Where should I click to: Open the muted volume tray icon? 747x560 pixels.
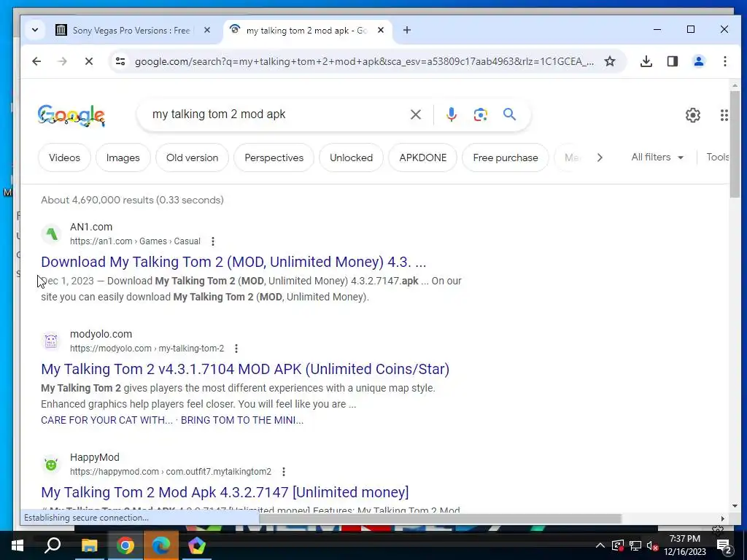(653, 545)
